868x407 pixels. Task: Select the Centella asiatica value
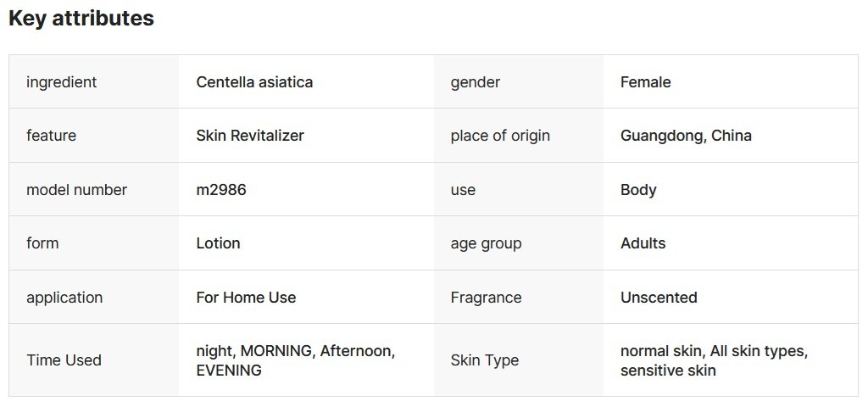pos(254,82)
